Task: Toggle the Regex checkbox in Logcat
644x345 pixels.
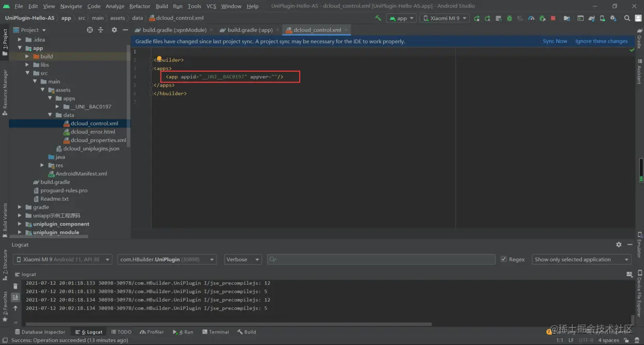Action: pos(504,259)
